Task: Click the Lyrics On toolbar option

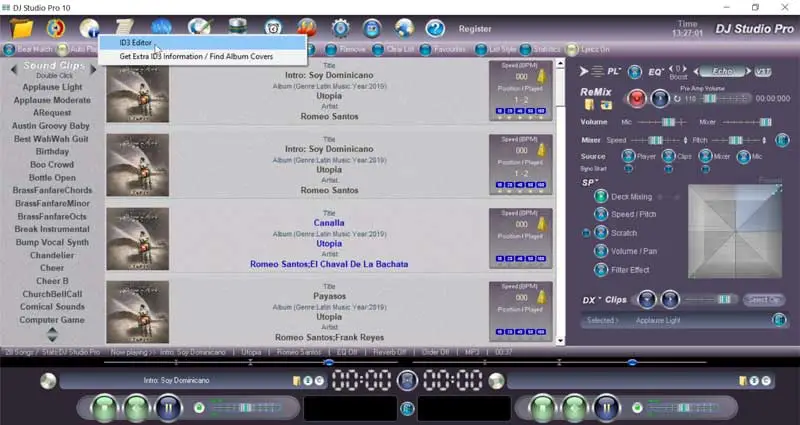Action: 588,49
